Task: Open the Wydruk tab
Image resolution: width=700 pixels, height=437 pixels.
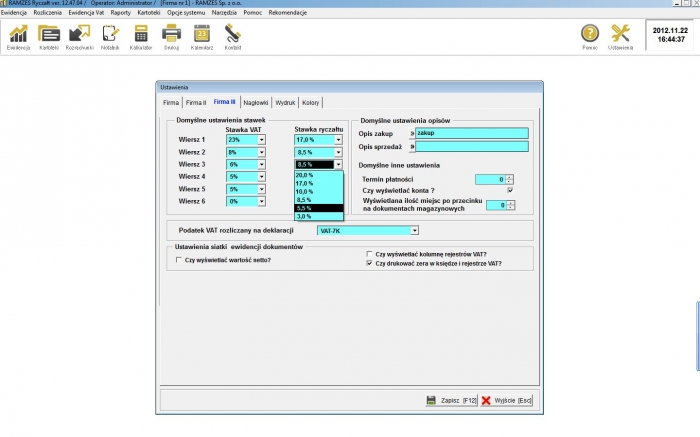Action: tap(285, 103)
